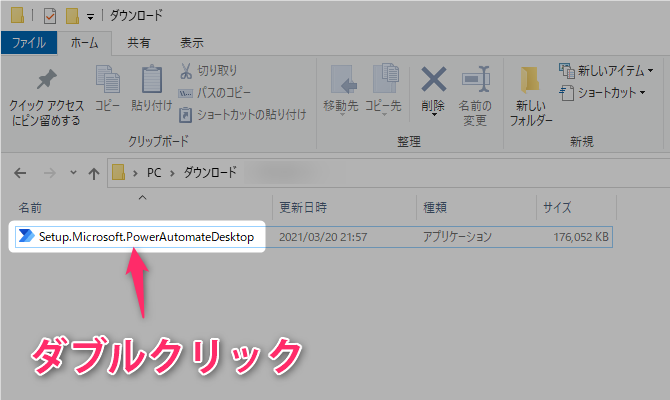Open New Item (新しいアイテム) dropdown
The image size is (670, 400).
606,71
